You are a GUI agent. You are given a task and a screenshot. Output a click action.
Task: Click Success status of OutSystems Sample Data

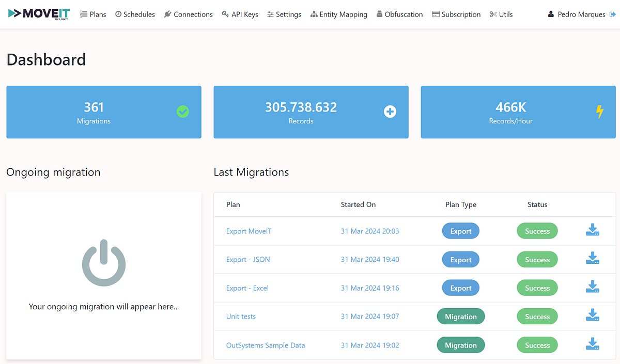[537, 345]
